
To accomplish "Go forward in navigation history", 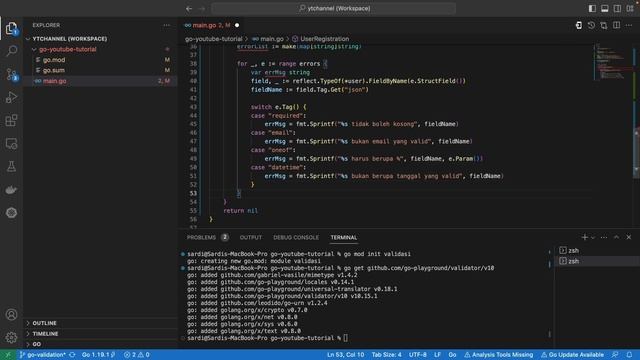I will 202,8.
